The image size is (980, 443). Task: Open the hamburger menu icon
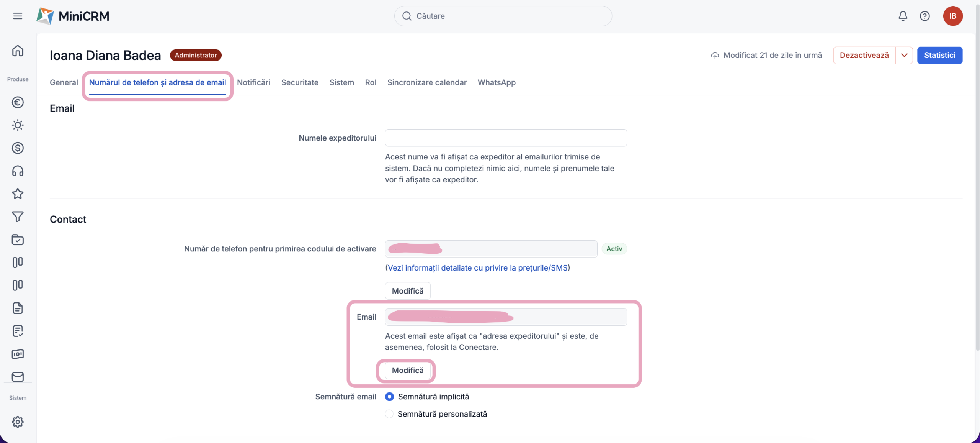[18, 16]
